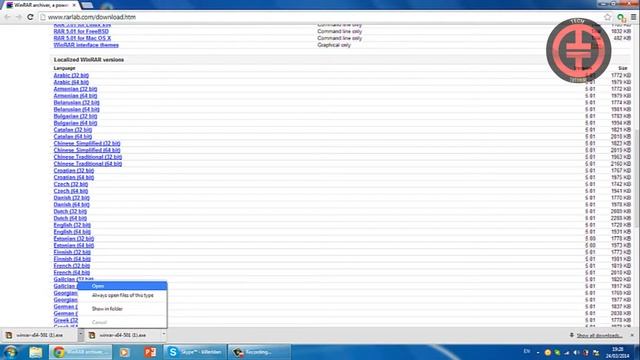Open the first download item's arrow menu
This screenshot has height=360, width=640.
click(80, 335)
